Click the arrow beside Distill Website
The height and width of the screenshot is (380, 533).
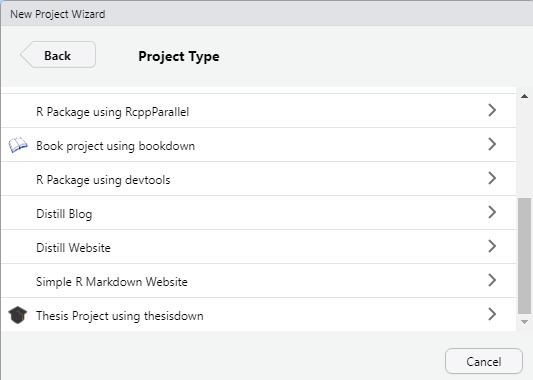pos(492,246)
